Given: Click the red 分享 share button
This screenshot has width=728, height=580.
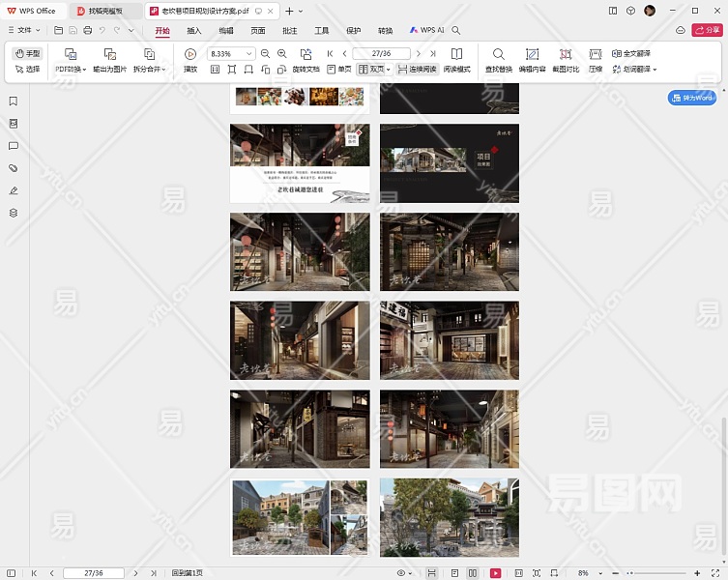Looking at the screenshot, I should tap(706, 31).
